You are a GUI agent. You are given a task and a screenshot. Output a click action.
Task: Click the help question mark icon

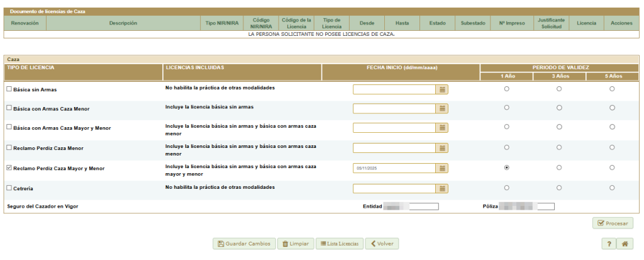tap(609, 244)
